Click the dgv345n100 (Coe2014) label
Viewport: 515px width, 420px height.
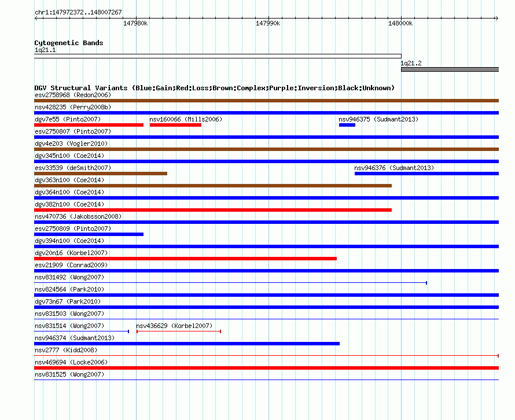point(69,156)
